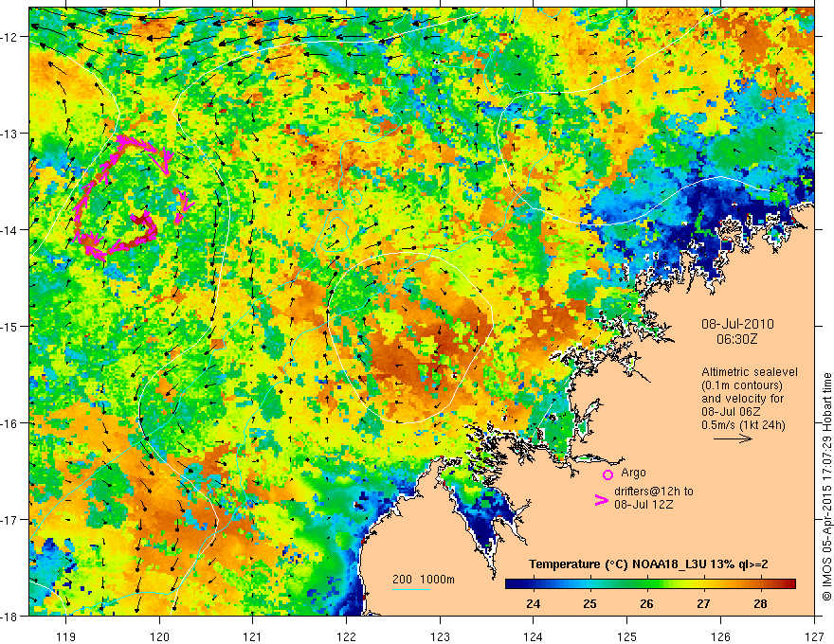Click the date text 08-Jul-2010

(x=737, y=324)
